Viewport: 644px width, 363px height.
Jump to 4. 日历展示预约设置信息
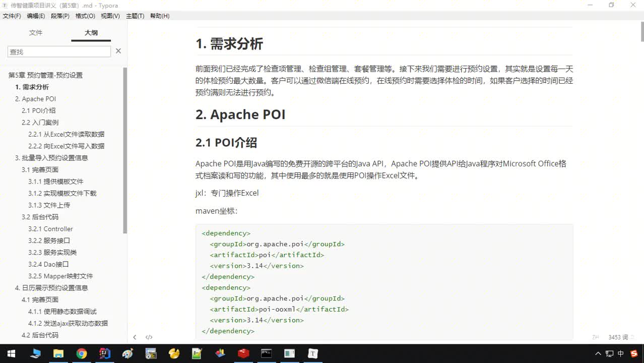[51, 288]
